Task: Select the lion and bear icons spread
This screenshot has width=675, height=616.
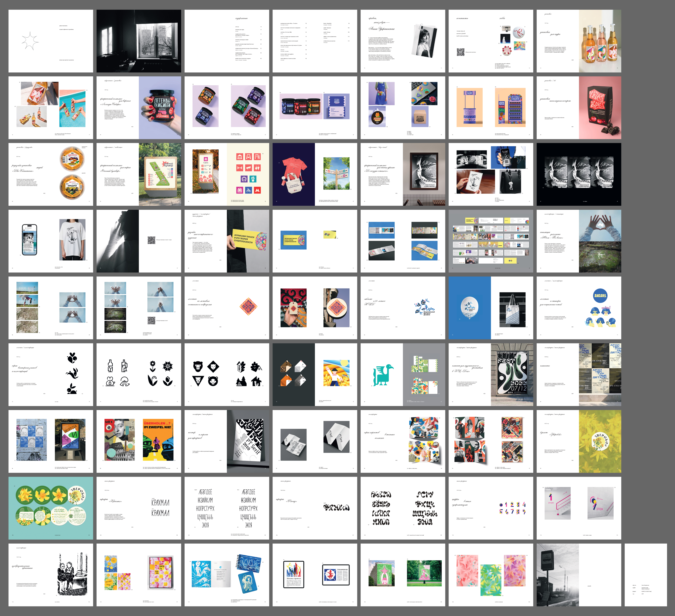Action: click(227, 375)
